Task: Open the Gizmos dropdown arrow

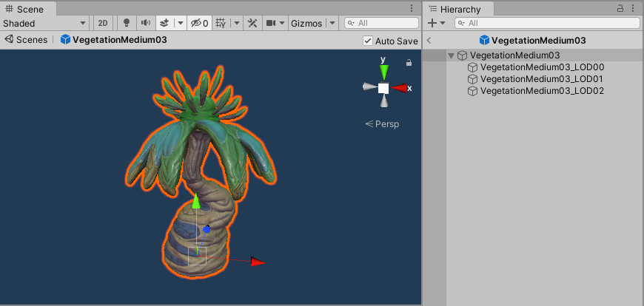Action: [x=332, y=23]
